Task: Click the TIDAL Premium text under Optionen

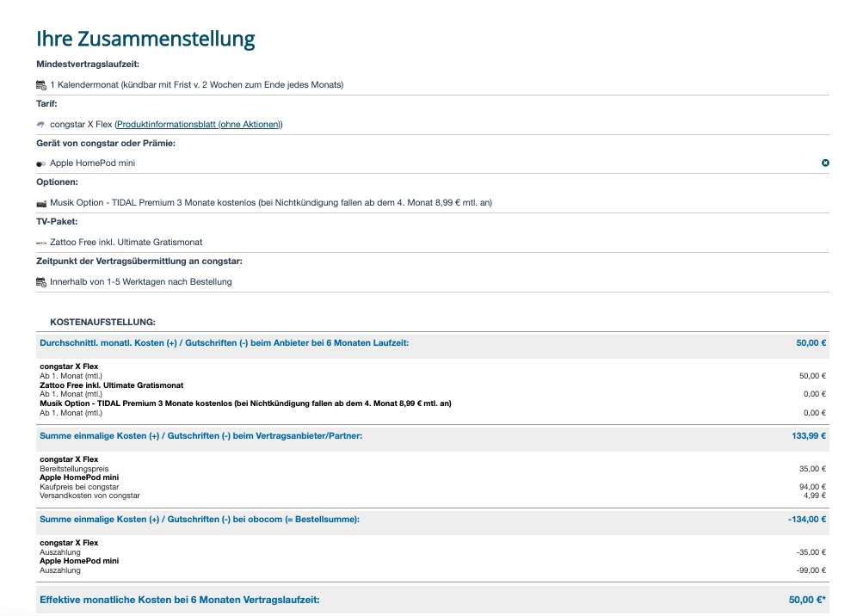Action: (271, 203)
